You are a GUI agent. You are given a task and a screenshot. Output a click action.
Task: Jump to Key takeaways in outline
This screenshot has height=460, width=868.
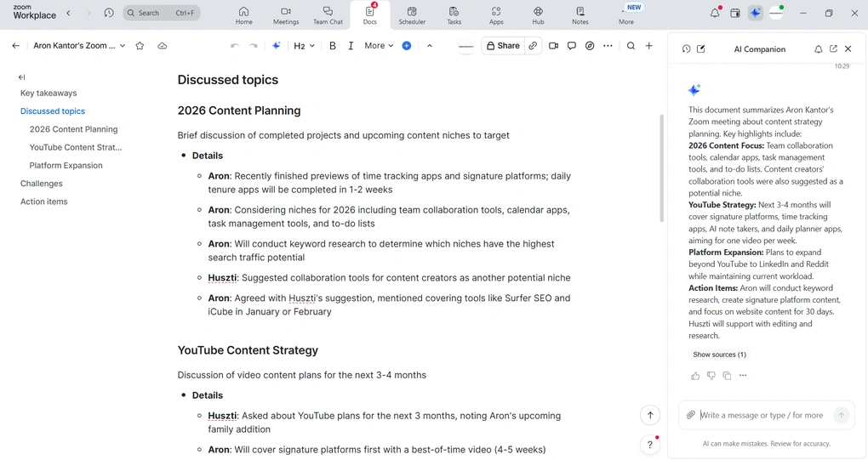(x=49, y=93)
